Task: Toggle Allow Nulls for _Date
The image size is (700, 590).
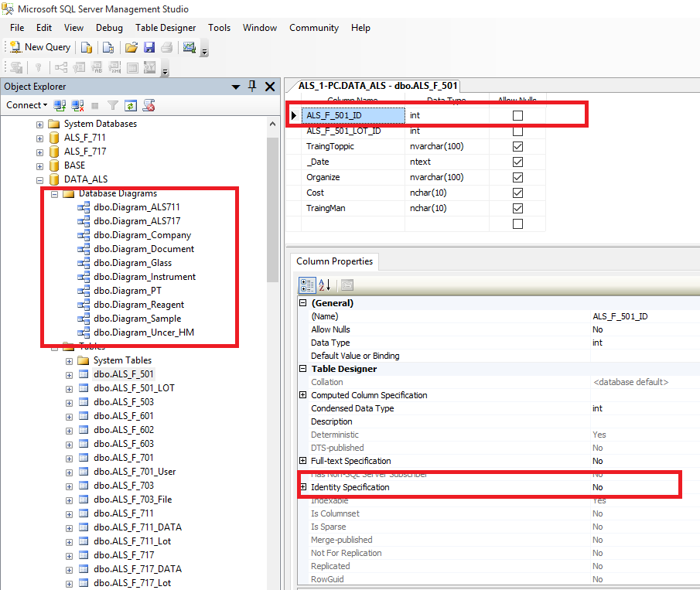Action: 518,162
